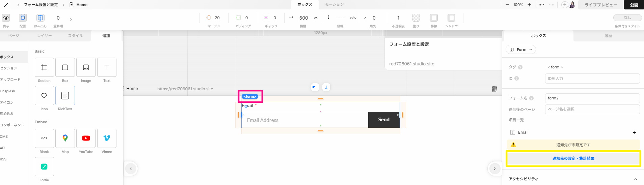This screenshot has width=644, height=185.
Task: Click the はみ出し overflow icon
Action: coord(40,18)
